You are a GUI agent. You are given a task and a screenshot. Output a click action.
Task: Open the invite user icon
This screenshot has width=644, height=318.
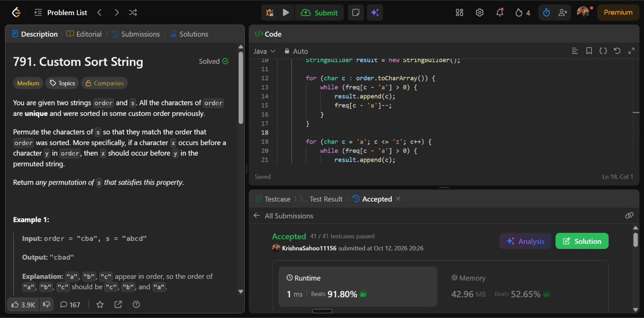pos(562,12)
